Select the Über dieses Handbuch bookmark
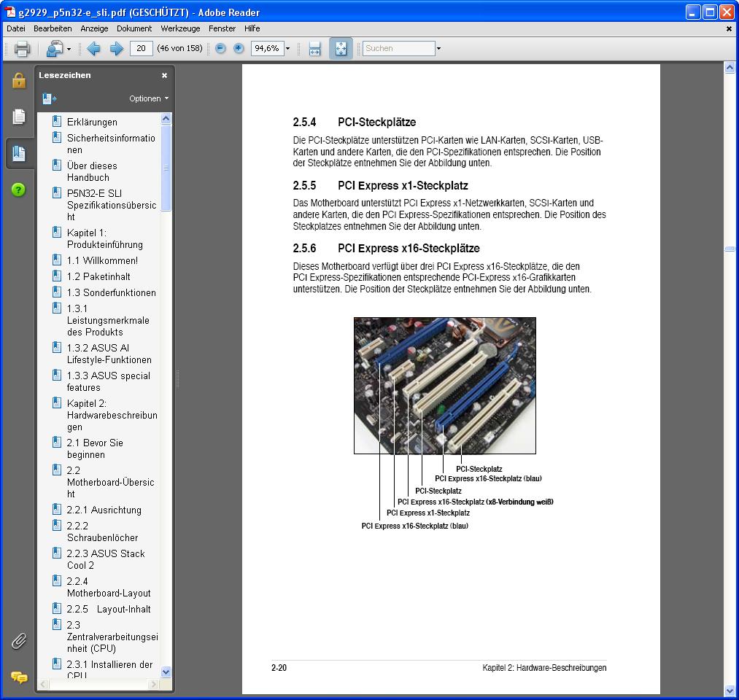Screen dimensions: 739x700 92,172
